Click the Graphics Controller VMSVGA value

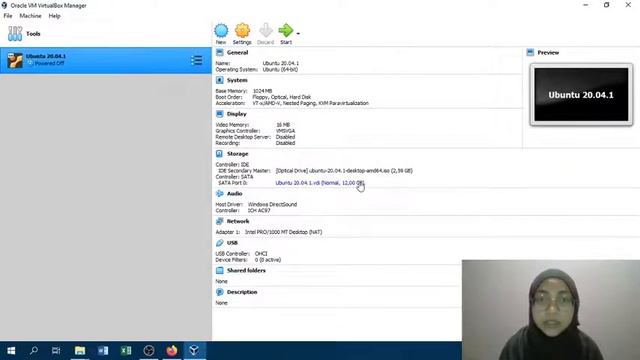pos(285,131)
